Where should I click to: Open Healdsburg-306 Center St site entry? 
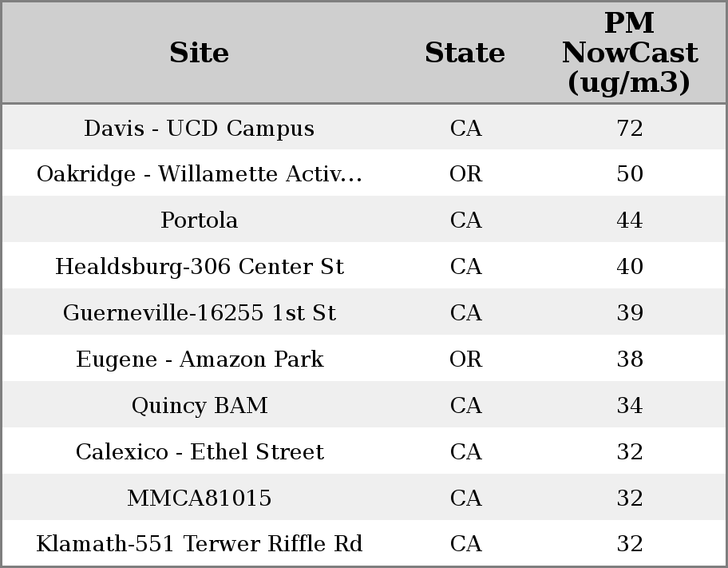click(x=200, y=267)
